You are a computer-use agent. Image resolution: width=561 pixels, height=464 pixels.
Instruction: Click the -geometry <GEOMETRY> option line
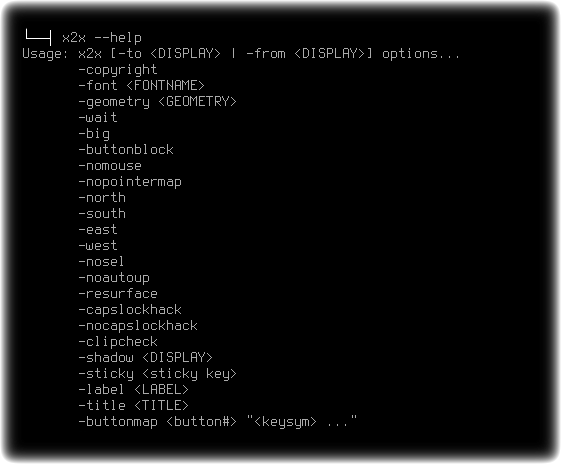coord(157,102)
